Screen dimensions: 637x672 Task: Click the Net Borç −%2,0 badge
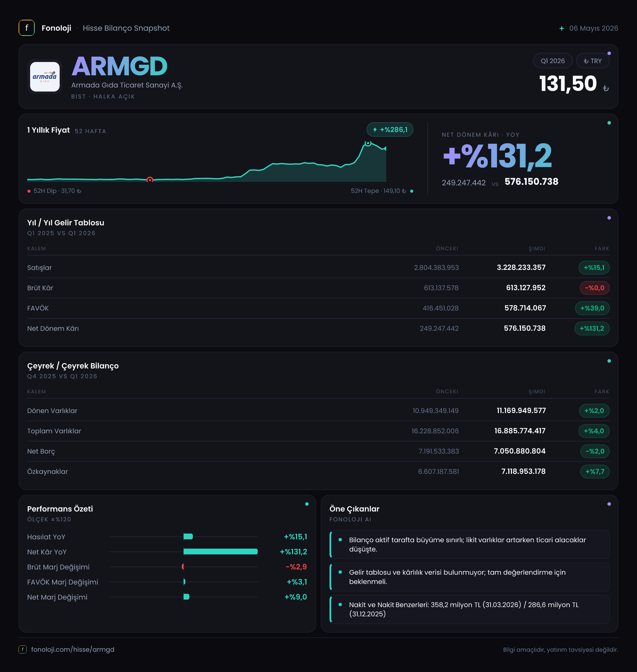coord(594,451)
